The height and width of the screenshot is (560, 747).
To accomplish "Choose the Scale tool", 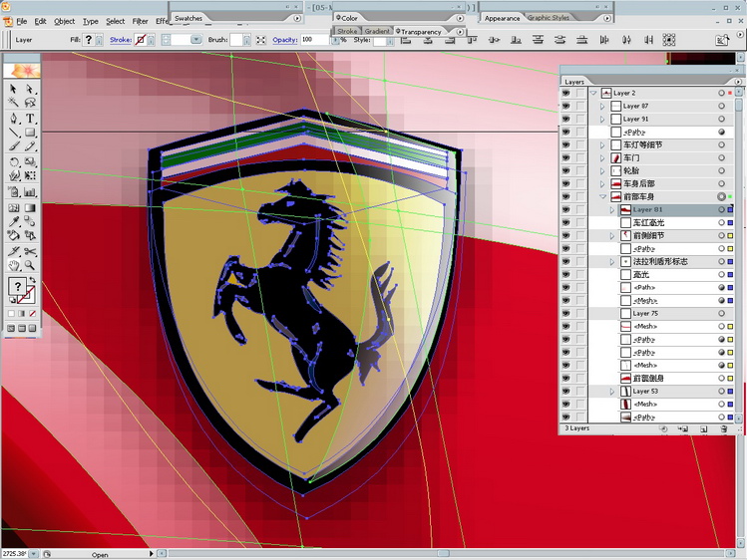I will click(30, 161).
